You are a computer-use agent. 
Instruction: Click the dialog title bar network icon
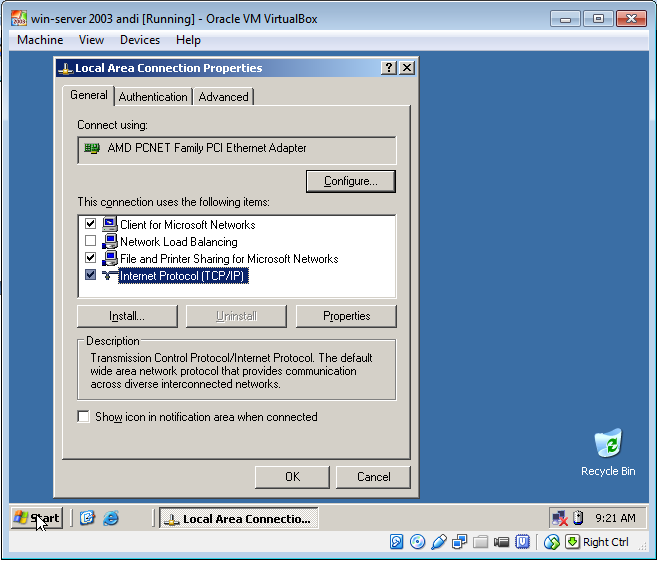pyautogui.click(x=65, y=68)
